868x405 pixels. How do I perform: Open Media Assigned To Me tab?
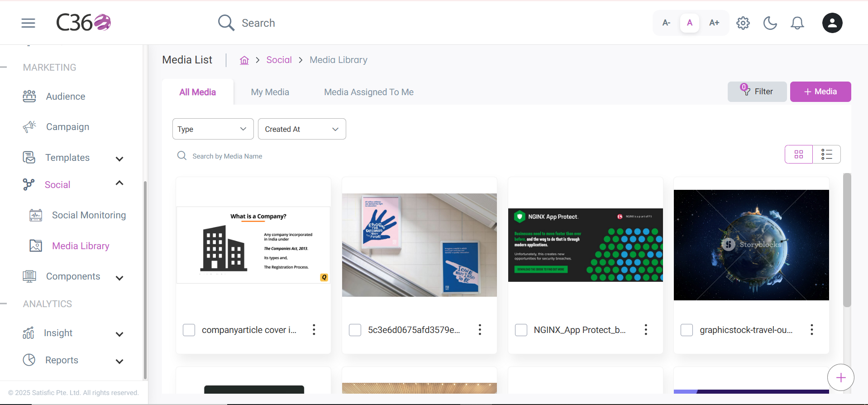point(369,92)
